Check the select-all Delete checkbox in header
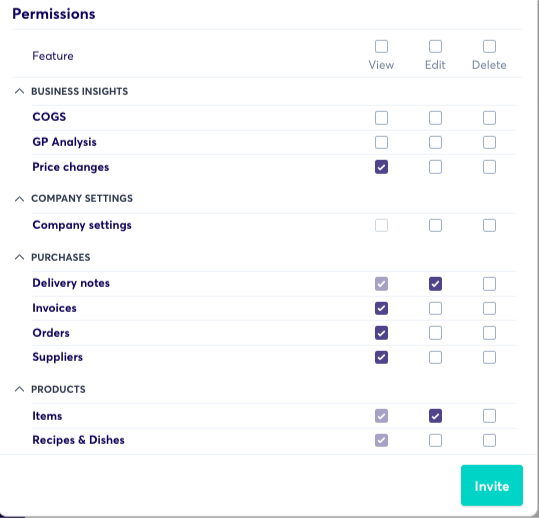 (x=489, y=46)
